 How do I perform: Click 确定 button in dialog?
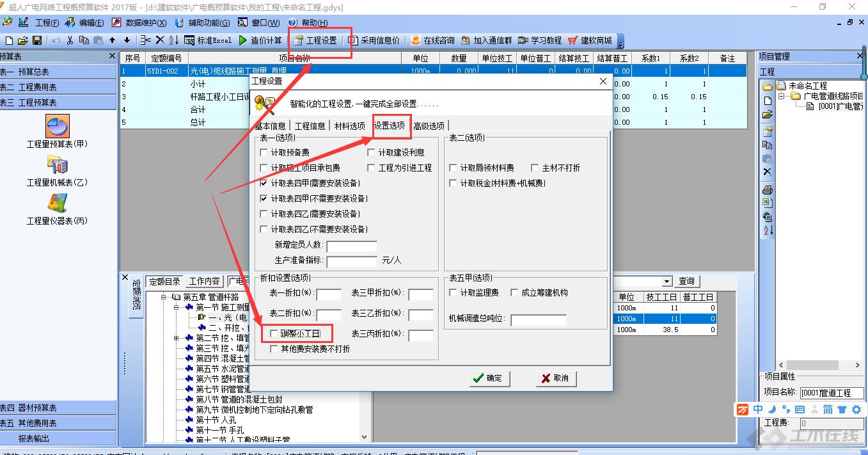(x=489, y=378)
